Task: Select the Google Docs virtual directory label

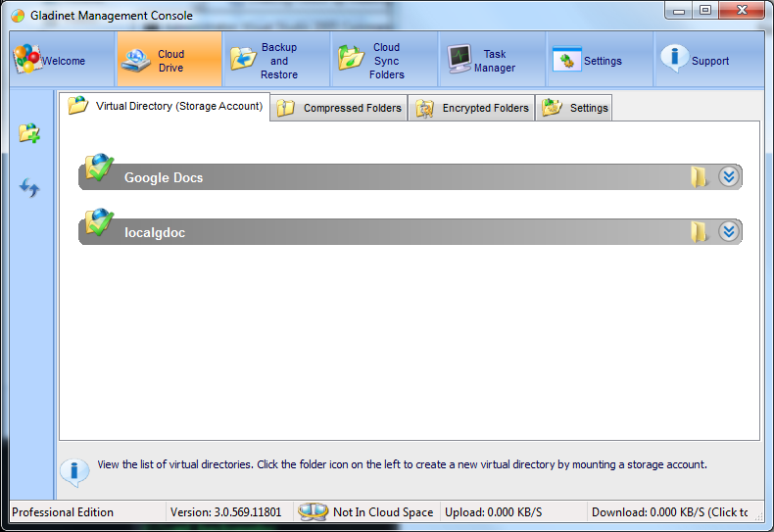Action: [x=164, y=177]
